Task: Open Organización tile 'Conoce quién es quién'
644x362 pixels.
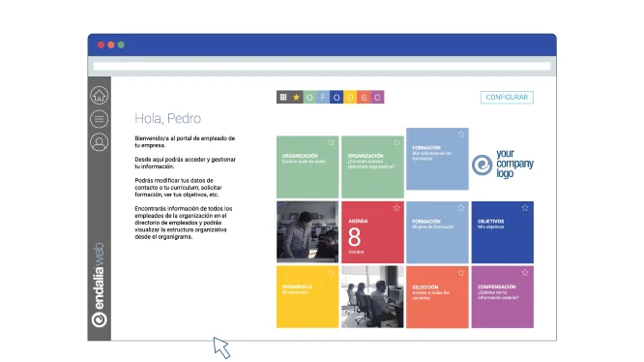Action: (x=307, y=167)
